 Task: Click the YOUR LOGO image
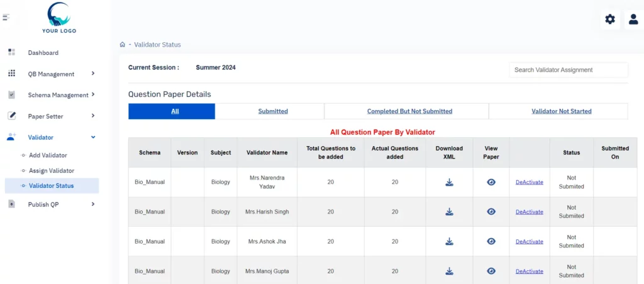click(59, 18)
